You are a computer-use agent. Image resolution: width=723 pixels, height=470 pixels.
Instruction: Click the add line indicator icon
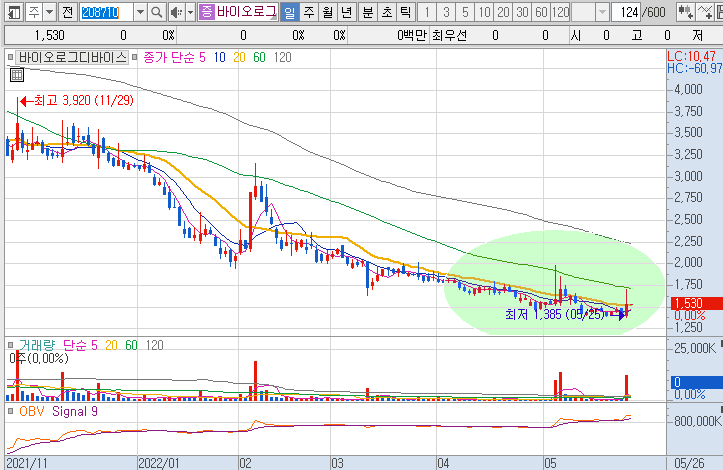704,12
